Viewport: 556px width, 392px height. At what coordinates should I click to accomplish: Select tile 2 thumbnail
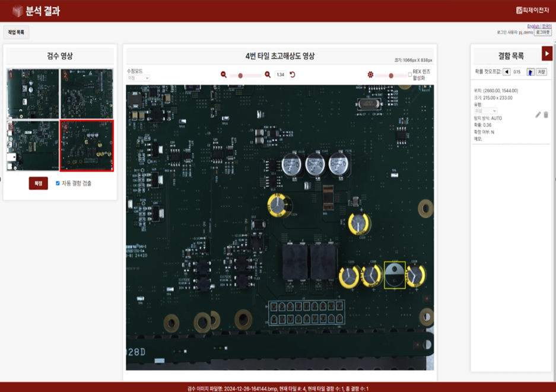tap(87, 94)
